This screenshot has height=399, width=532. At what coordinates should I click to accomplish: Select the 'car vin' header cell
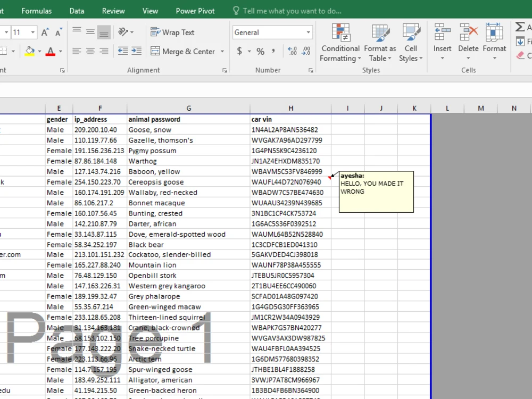(291, 119)
